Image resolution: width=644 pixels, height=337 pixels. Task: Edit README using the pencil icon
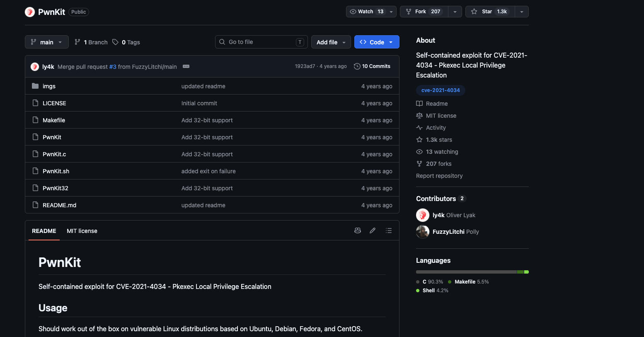tap(373, 230)
